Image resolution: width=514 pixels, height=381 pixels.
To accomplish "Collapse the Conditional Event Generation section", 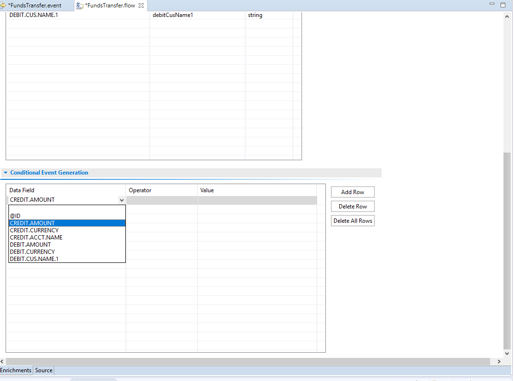I will click(x=5, y=172).
